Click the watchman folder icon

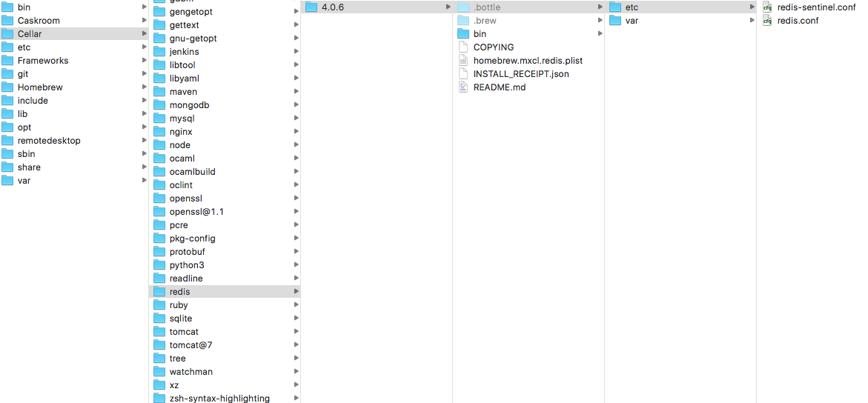(x=159, y=371)
